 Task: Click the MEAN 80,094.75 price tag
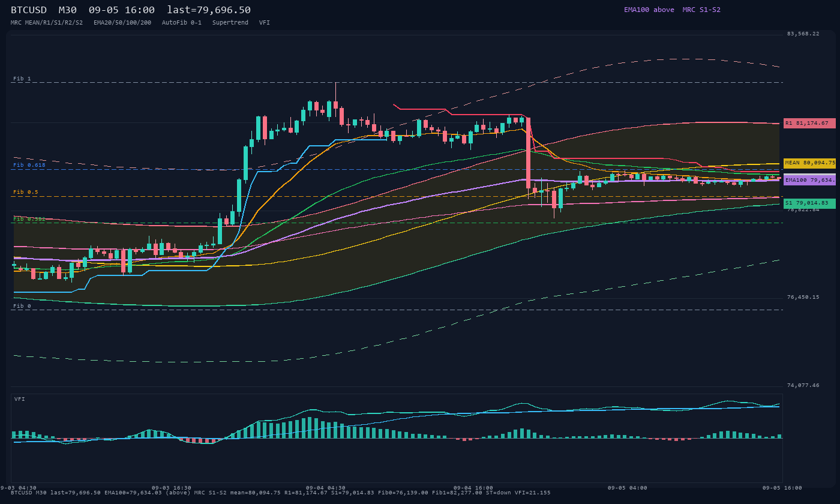point(809,163)
